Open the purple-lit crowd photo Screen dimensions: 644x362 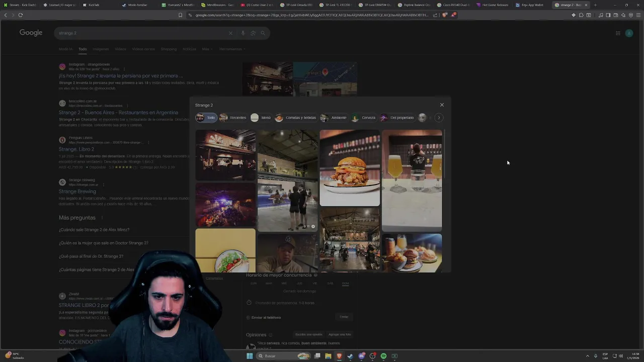point(225,205)
